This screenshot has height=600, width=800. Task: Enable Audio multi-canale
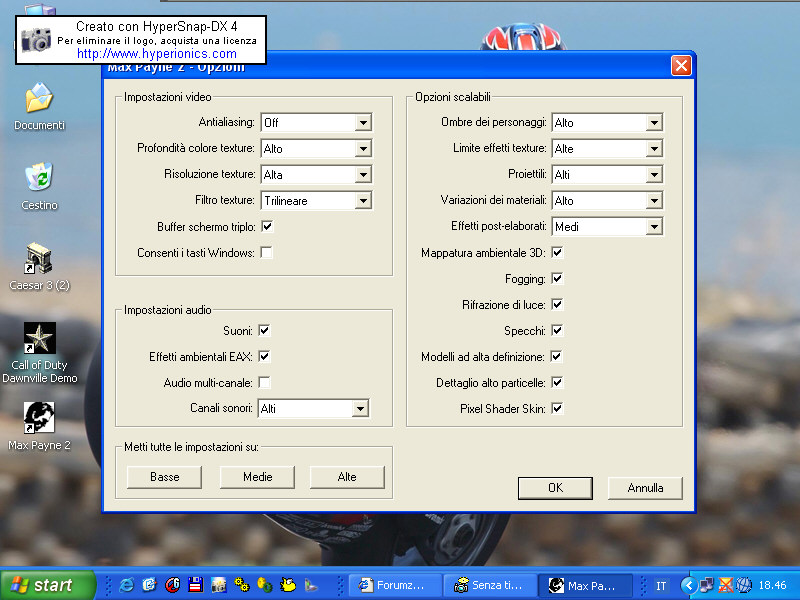click(264, 382)
